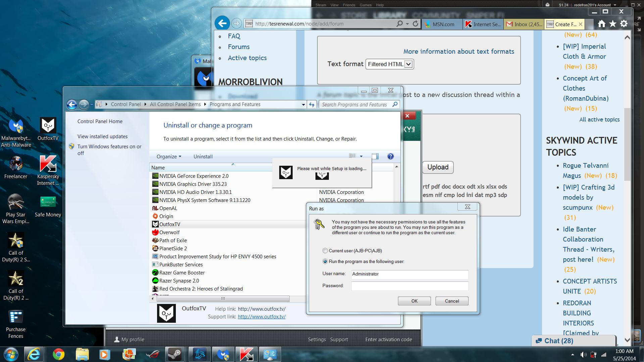
Task: Open Kaspersky Internet Security desktop icon
Action: [48, 170]
